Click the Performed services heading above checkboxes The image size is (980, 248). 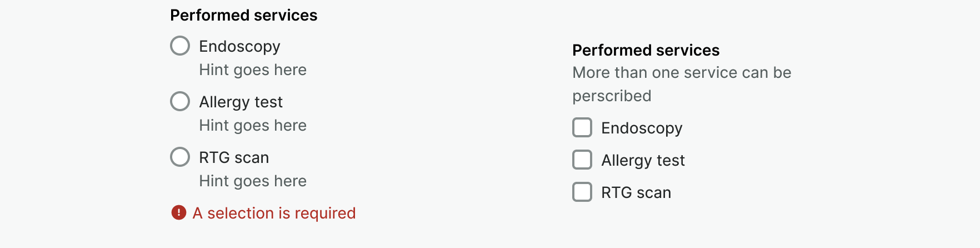[646, 50]
